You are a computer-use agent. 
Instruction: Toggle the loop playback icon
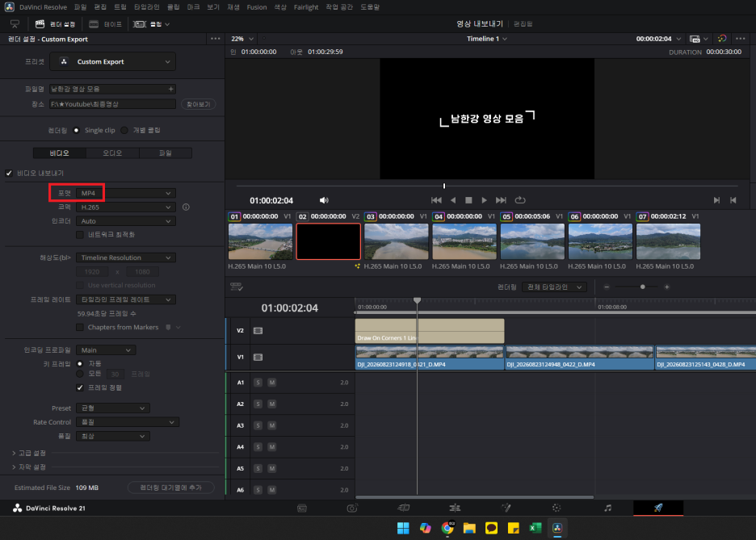coord(520,200)
